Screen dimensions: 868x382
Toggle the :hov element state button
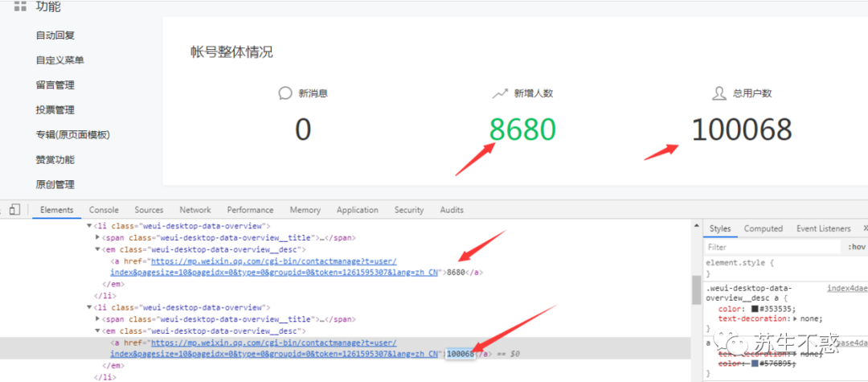click(x=857, y=247)
